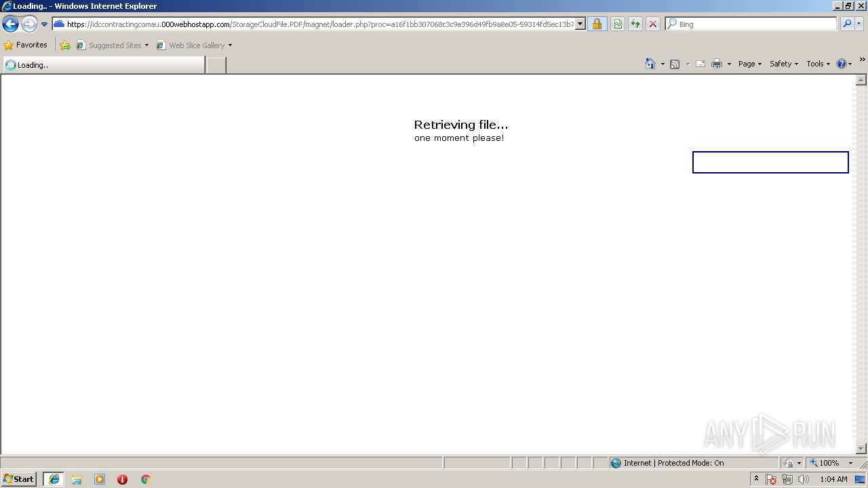Click the vertical scrollbar down arrow

pyautogui.click(x=861, y=448)
